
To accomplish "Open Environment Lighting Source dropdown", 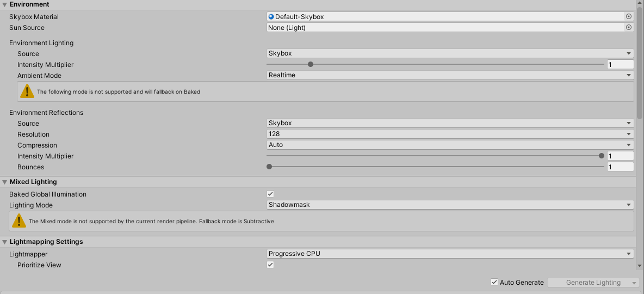I will tap(450, 53).
